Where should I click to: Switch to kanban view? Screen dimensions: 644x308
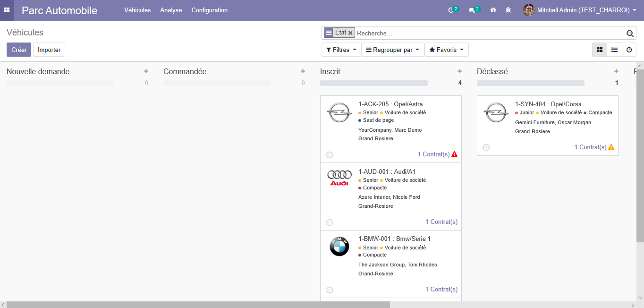600,50
